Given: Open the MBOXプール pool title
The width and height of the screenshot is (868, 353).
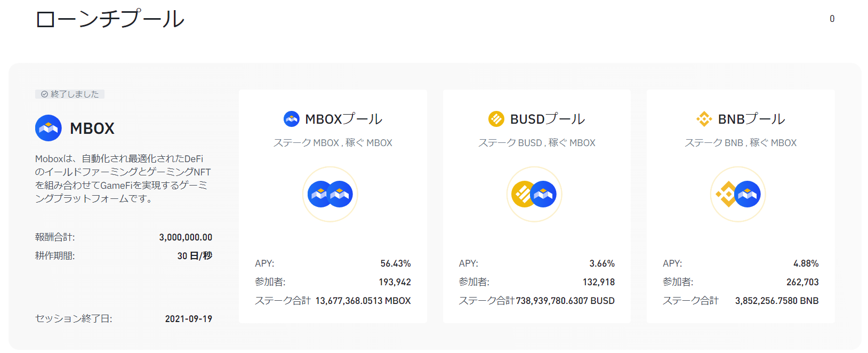Looking at the screenshot, I should (x=343, y=119).
